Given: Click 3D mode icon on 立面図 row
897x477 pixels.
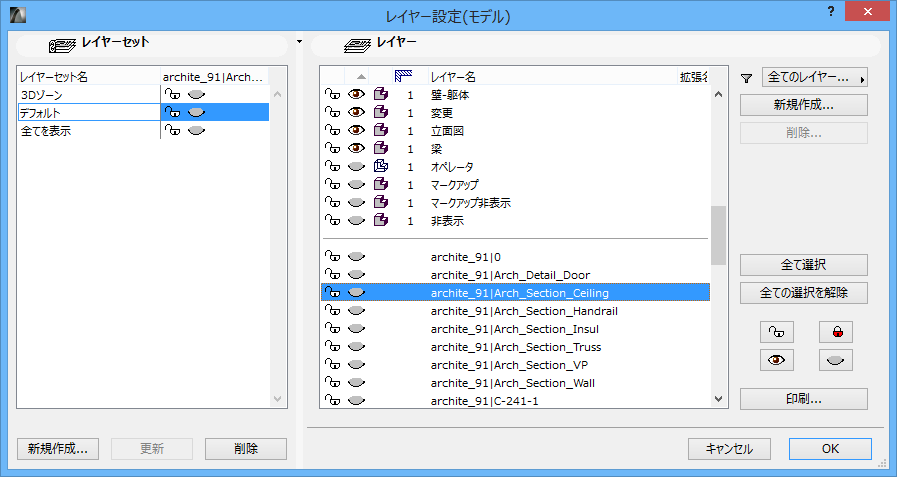Looking at the screenshot, I should click(x=381, y=130).
